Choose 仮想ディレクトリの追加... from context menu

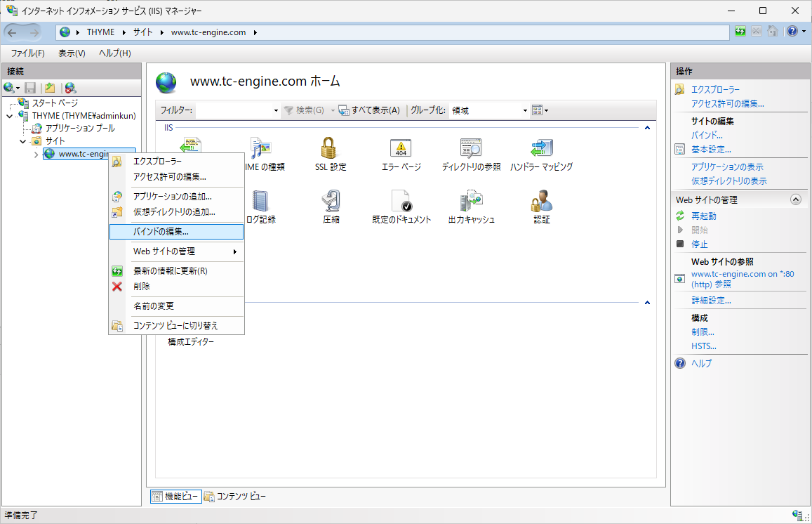pos(176,212)
